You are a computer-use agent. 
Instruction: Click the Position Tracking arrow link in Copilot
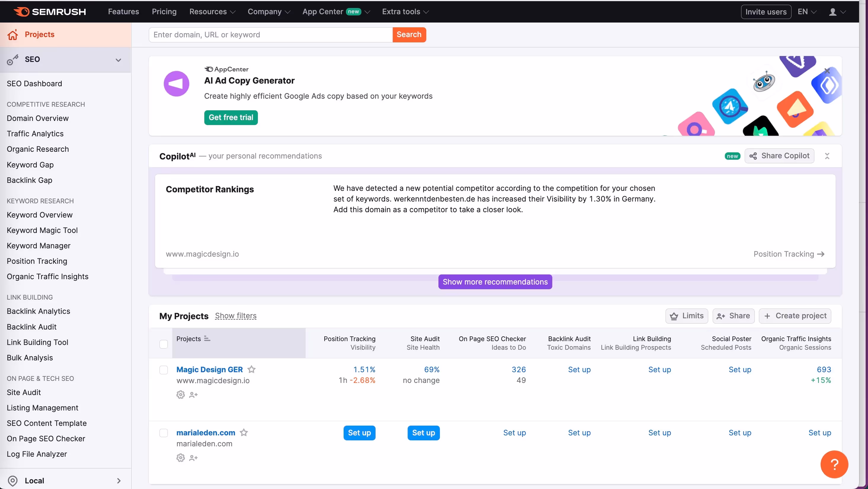(789, 254)
